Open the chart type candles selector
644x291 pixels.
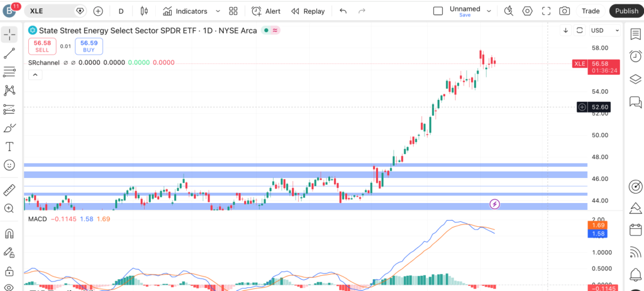click(144, 11)
